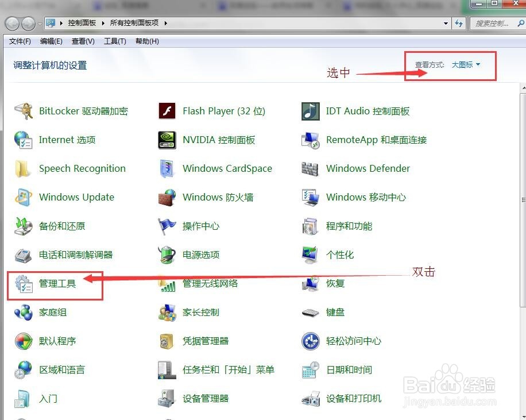This screenshot has width=526, height=420.
Task: Open the 文件(F) menu
Action: (20, 41)
